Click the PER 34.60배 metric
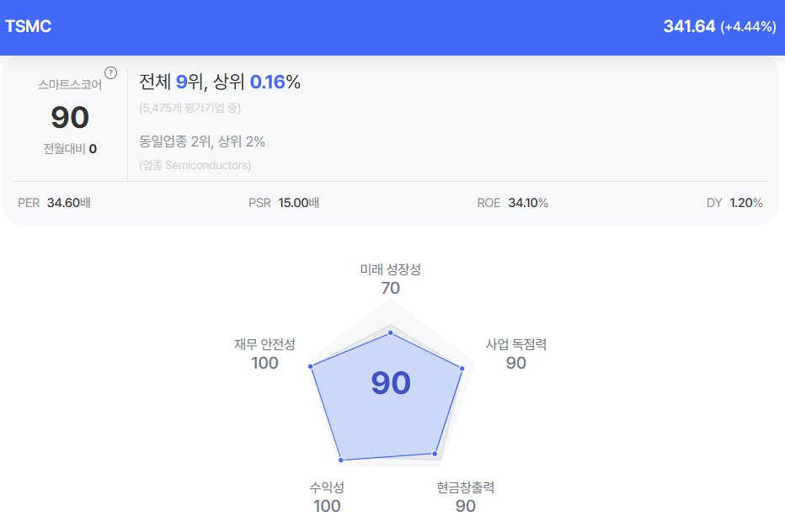 54,203
